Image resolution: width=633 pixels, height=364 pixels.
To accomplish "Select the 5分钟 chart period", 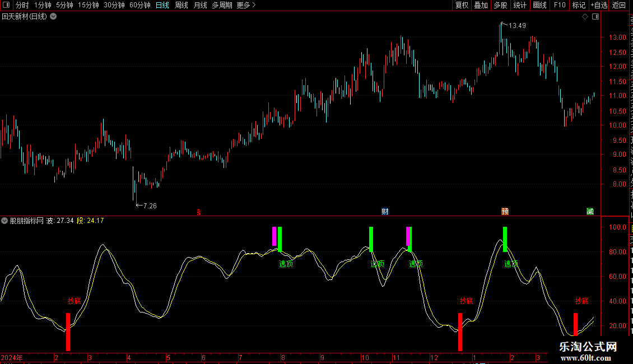I will pyautogui.click(x=64, y=5).
